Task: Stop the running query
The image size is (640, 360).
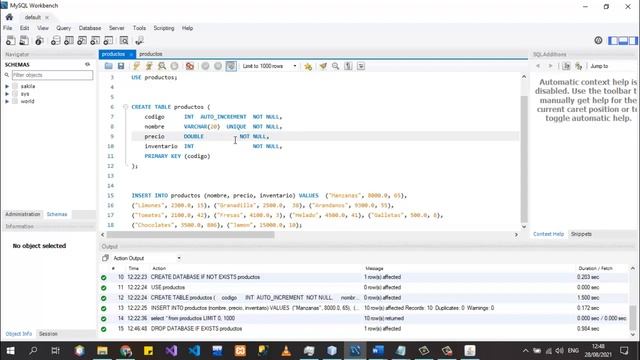Action: (x=175, y=66)
